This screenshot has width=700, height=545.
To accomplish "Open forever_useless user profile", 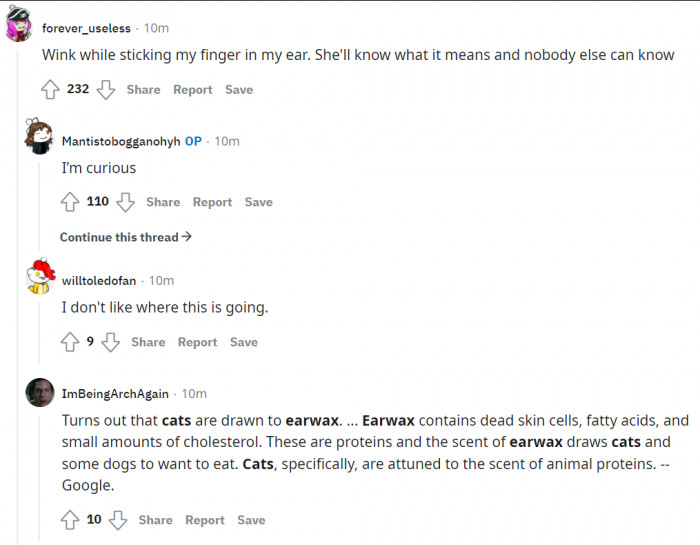I will click(86, 28).
